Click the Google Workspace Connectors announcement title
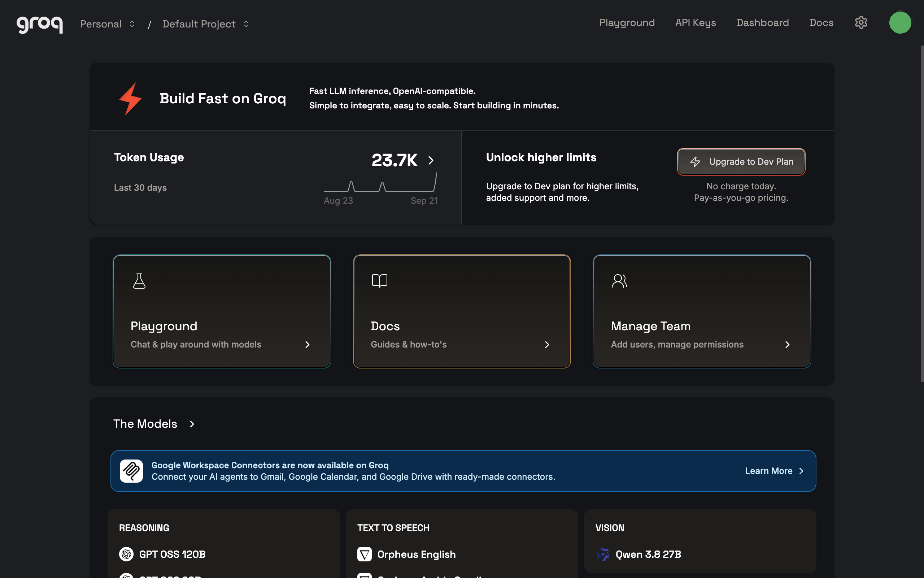 pos(270,465)
